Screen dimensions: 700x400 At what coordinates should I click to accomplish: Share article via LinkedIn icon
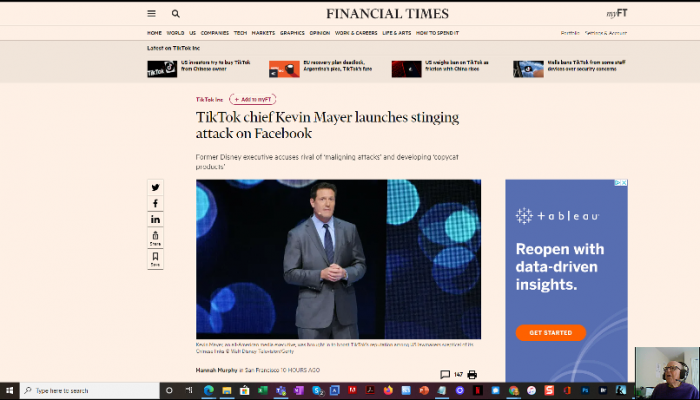(155, 219)
